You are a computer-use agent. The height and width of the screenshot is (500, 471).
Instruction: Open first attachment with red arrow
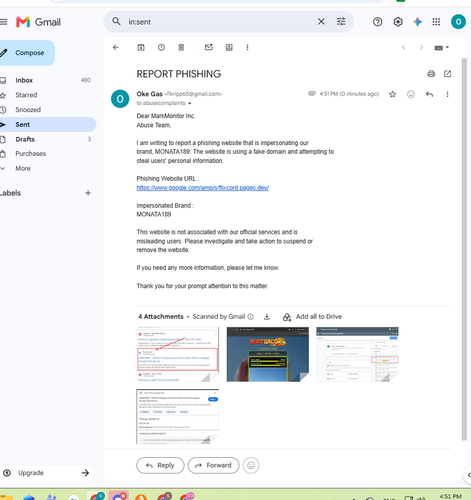178,354
